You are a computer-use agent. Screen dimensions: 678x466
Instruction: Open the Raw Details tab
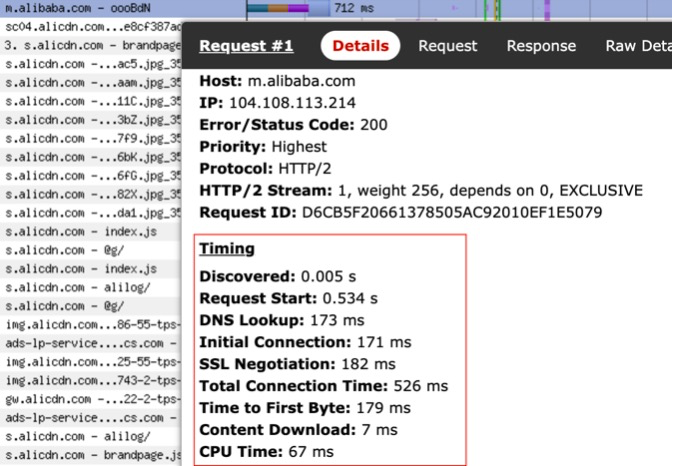tap(638, 46)
